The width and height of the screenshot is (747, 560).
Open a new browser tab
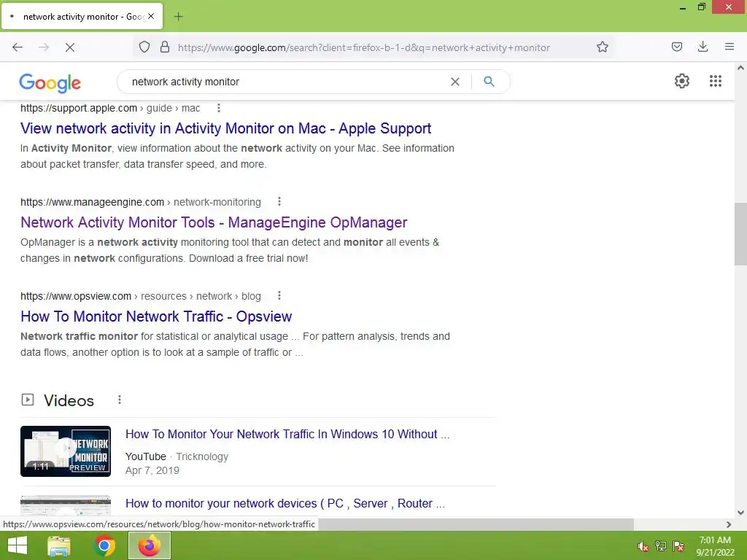tap(178, 17)
